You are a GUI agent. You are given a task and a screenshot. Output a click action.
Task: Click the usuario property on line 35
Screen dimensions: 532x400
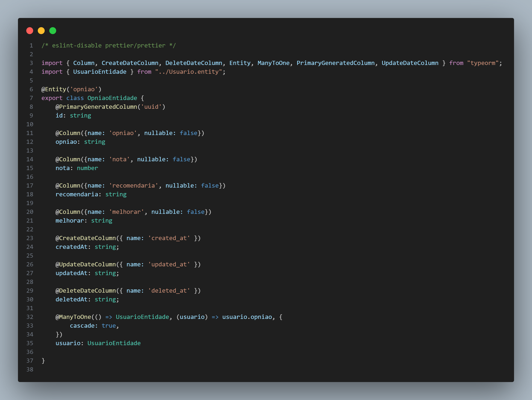coord(68,343)
